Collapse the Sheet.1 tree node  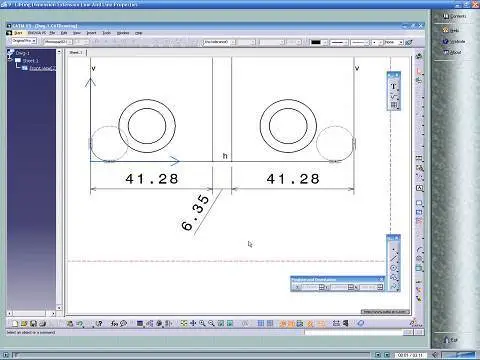(x=11, y=61)
